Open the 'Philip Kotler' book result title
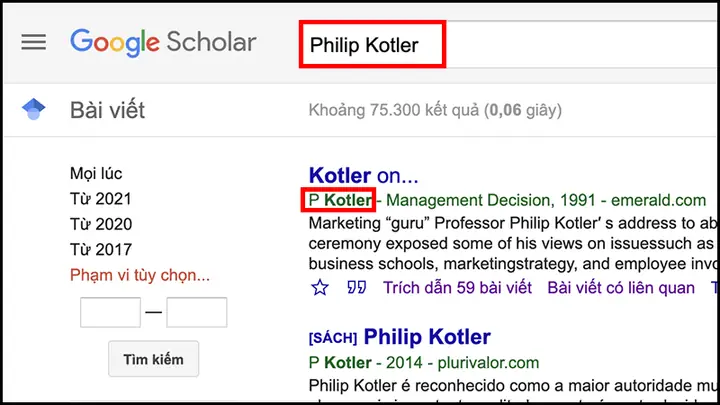The image size is (720, 405). pos(427,335)
